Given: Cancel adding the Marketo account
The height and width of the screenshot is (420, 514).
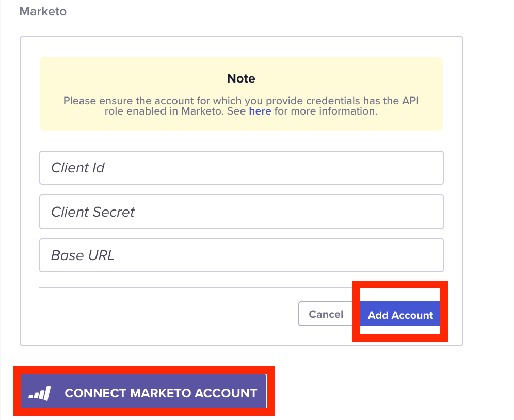Looking at the screenshot, I should tap(326, 314).
